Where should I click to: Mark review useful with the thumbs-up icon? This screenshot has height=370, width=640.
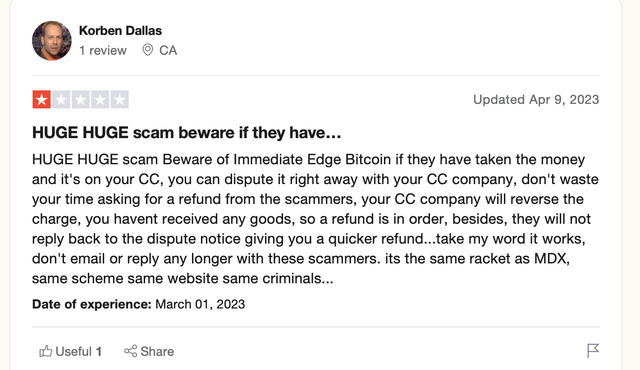[x=46, y=351]
